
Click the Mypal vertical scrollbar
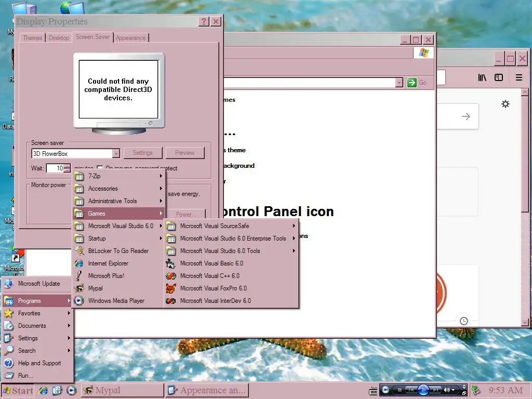click(x=525, y=207)
